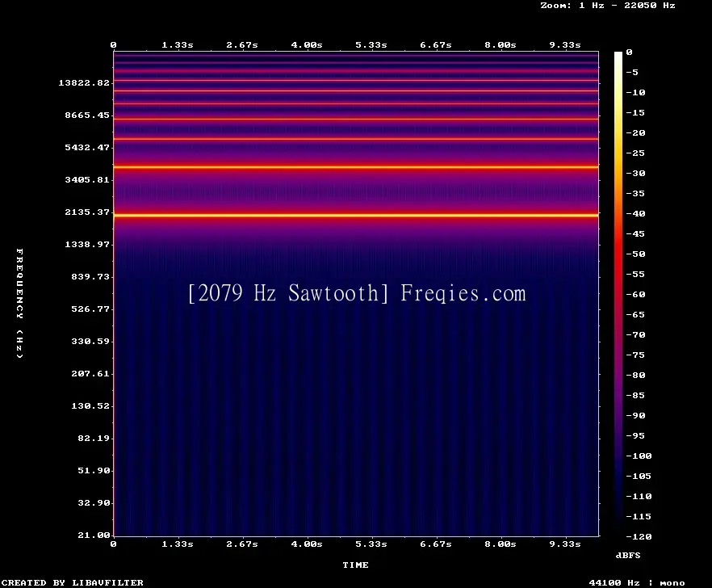Click the -120 dBFS scale label
Screen dimensions: 712x588
pos(639,536)
